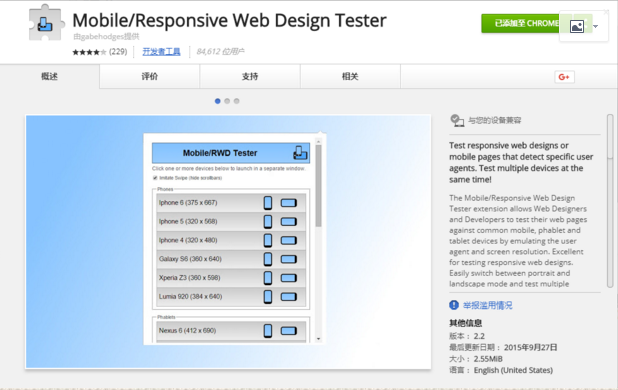618x390 pixels.
Task: Click the Mobile/RWD Tester header icon
Action: pos(300,153)
